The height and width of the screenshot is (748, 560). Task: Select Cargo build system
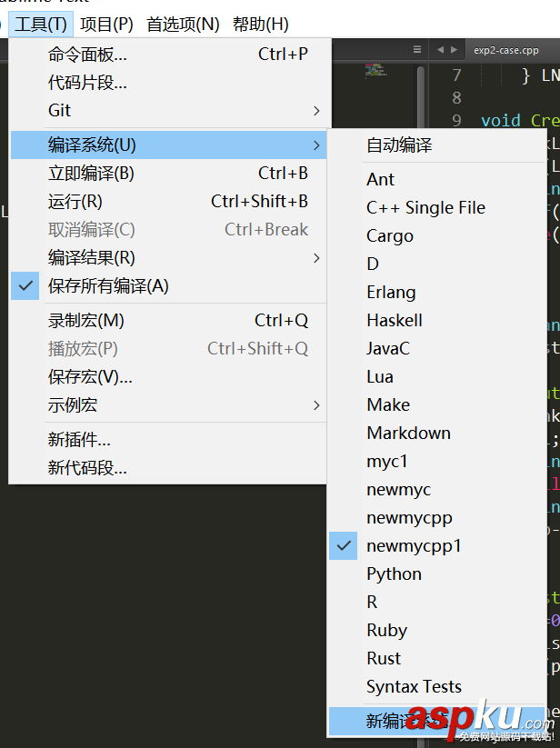click(437, 235)
